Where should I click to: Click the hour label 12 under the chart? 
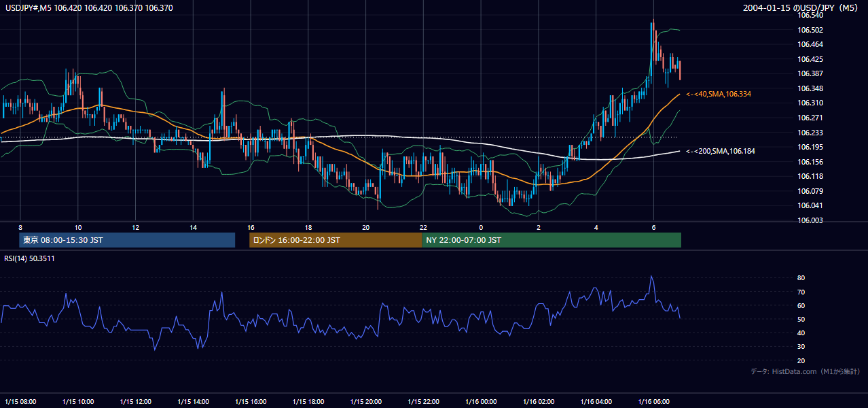[135, 227]
